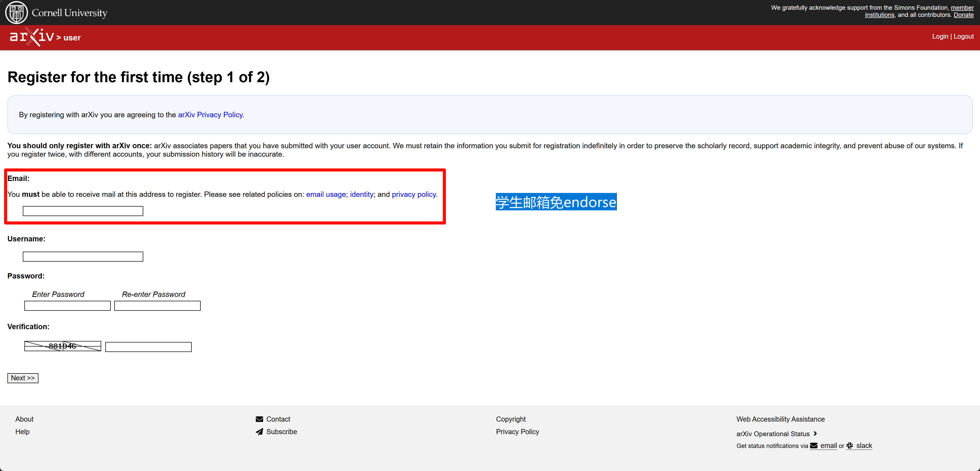Image resolution: width=980 pixels, height=471 pixels.
Task: Follow the identity policy link
Action: 361,194
